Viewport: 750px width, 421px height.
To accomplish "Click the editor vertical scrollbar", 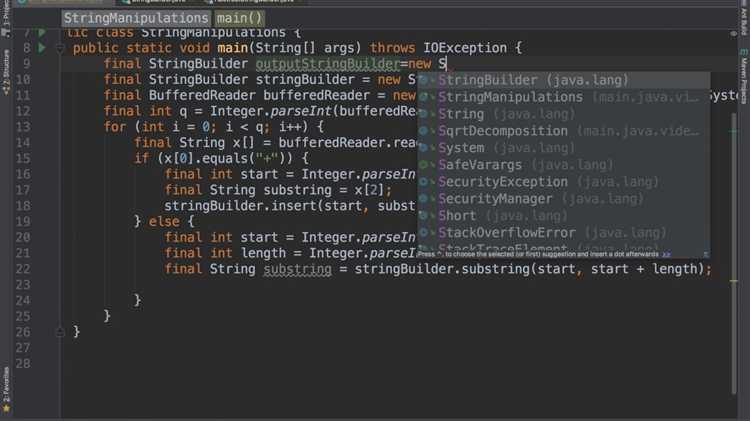I will 734,254.
